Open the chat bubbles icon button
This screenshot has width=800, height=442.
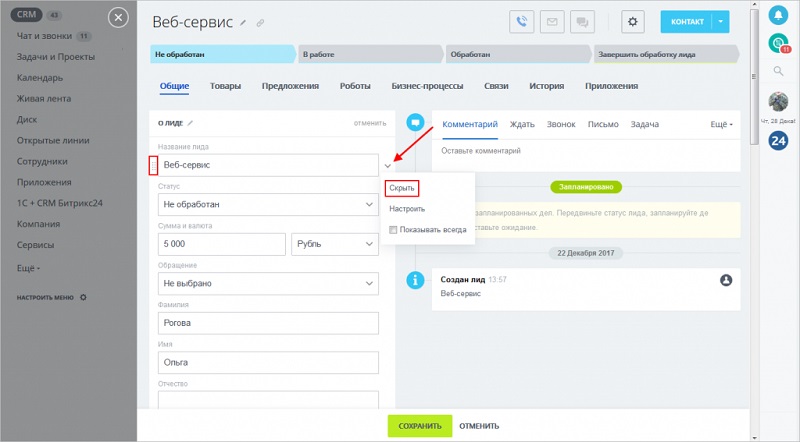(x=582, y=22)
